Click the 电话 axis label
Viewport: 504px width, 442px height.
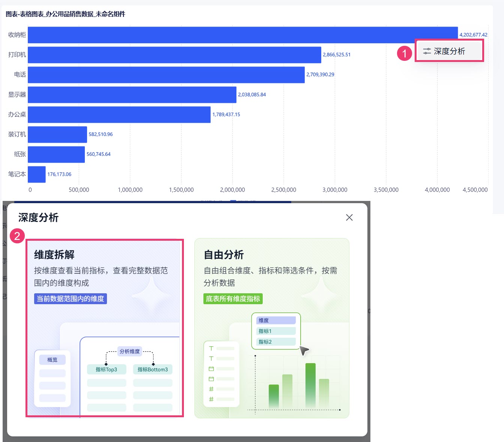coord(20,75)
